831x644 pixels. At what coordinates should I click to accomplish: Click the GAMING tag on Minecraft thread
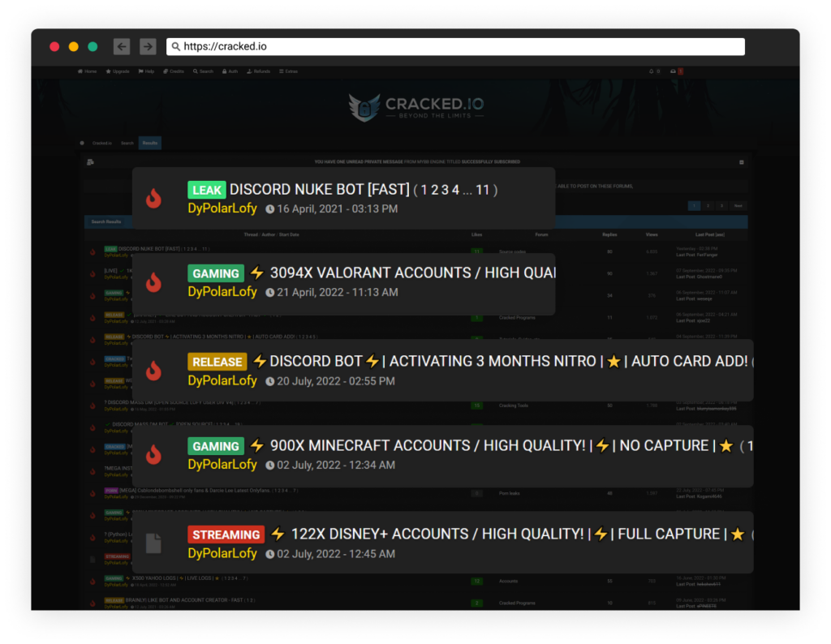(216, 446)
